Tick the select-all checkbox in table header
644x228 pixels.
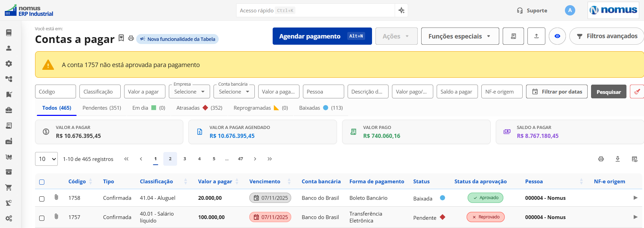point(42,182)
